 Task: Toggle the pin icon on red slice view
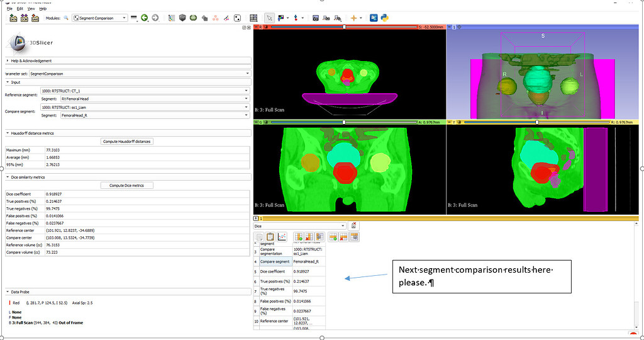coord(256,27)
